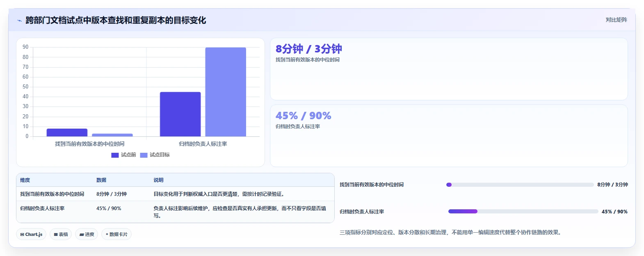Toggle the 试点目标 legend color swatch
Image resolution: width=644 pixels, height=256 pixels.
pyautogui.click(x=144, y=155)
